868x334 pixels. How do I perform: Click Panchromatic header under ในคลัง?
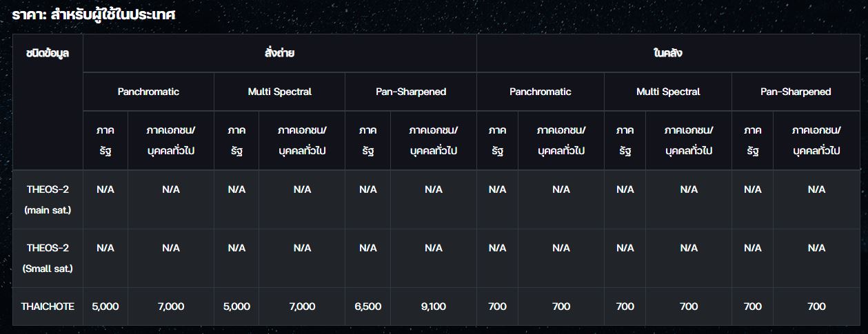[x=541, y=92]
